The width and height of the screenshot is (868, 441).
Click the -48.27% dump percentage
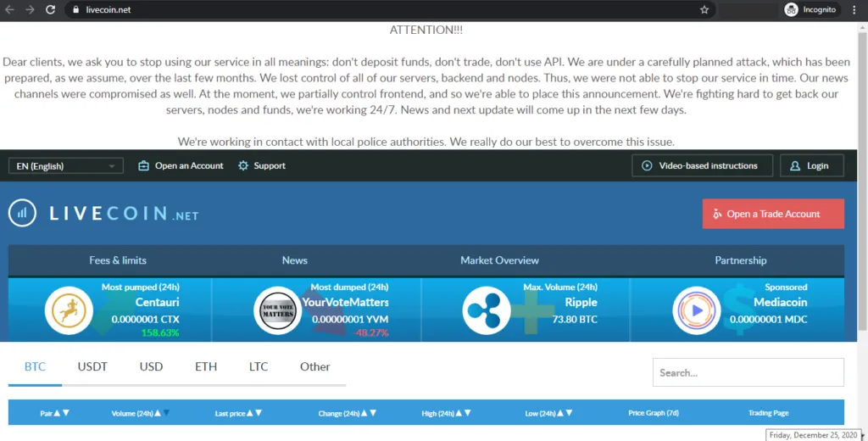click(371, 333)
